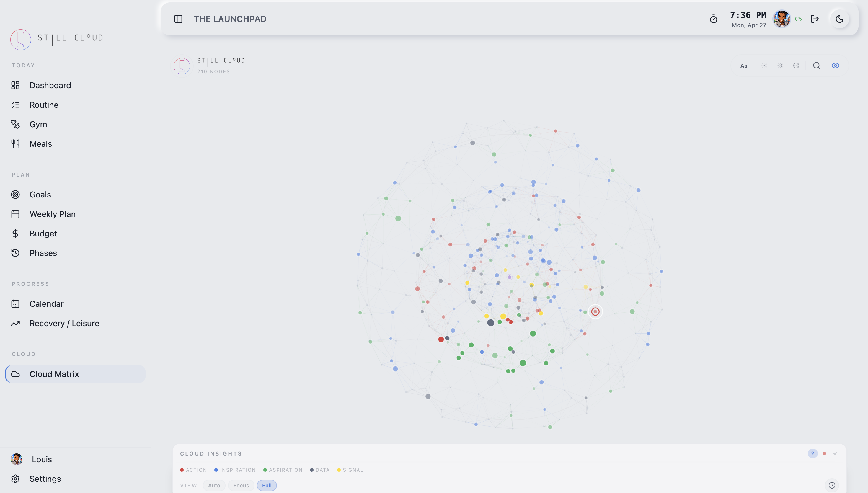Viewport: 868px width, 493px height.
Task: Toggle node labels with Aa button
Action: (x=743, y=66)
